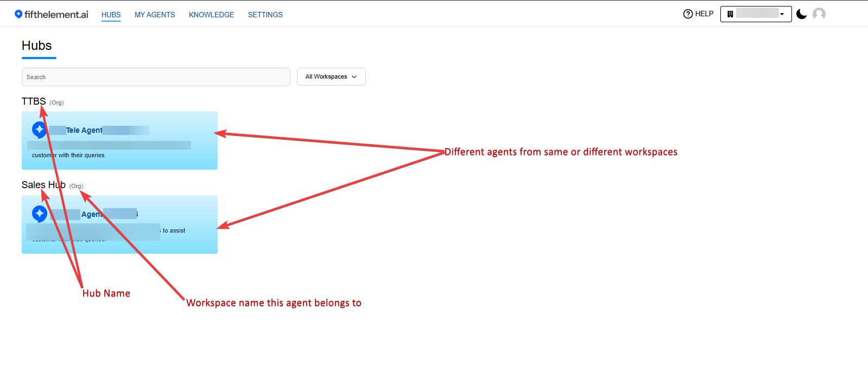Open the organization selector dropdown
Viewport: 868px width, 392px height.
756,14
